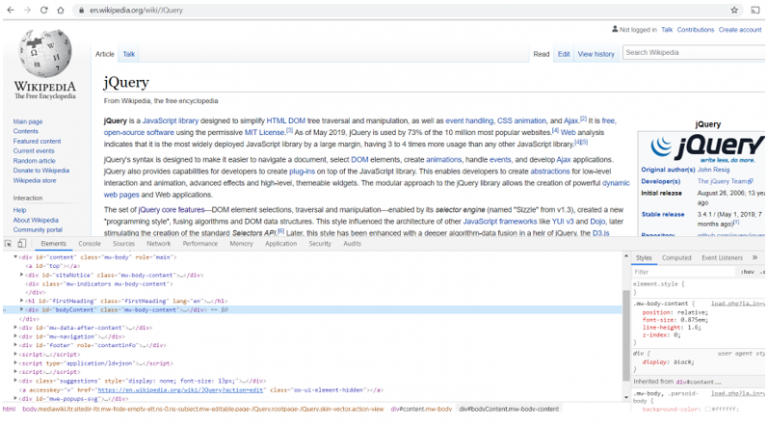Expand the bodyContent div node
The height and width of the screenshot is (426, 768).
(x=22, y=309)
